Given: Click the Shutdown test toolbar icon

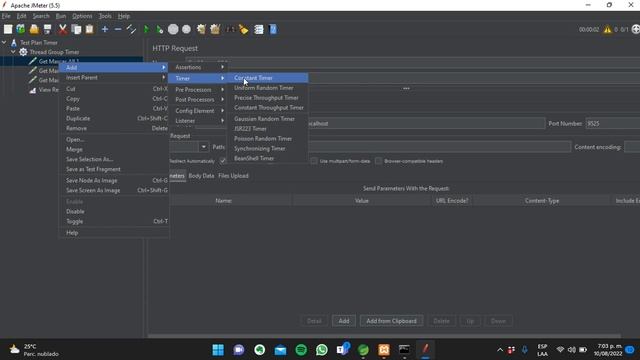Looking at the screenshot, I should pos(187,29).
